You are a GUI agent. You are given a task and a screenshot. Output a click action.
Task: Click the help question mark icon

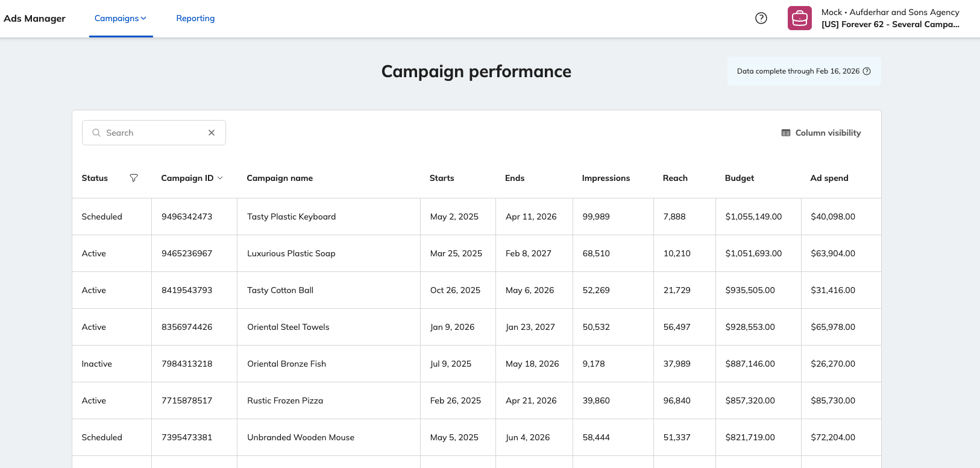click(761, 18)
